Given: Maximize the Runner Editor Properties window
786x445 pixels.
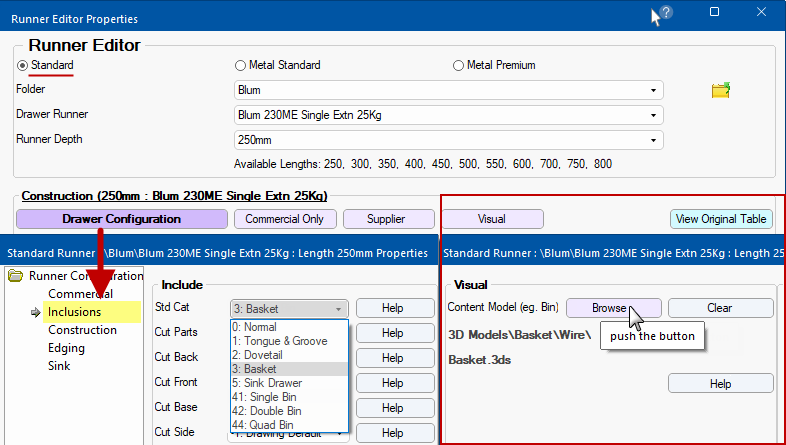Looking at the screenshot, I should 714,12.
